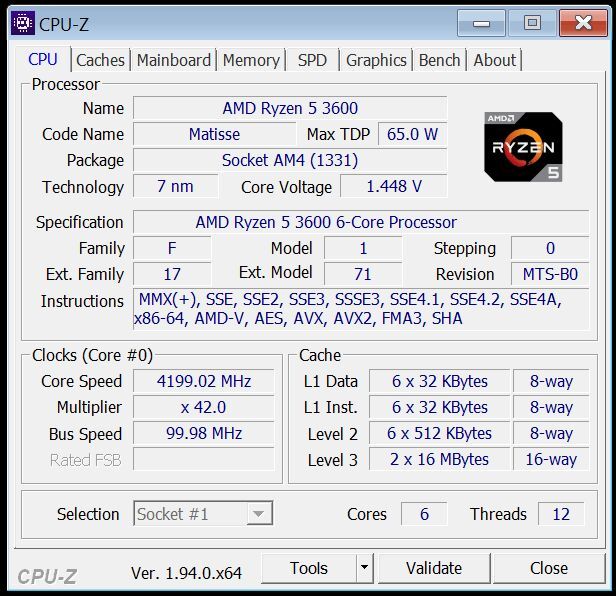
Task: Click the Technology value 7 nm
Action: [x=175, y=186]
